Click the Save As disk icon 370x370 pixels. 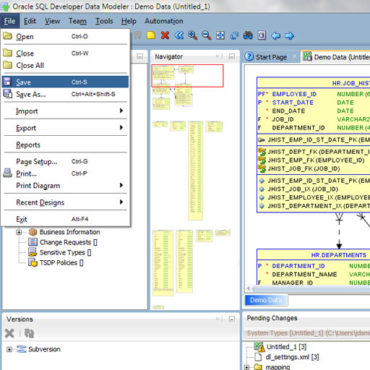click(8, 94)
